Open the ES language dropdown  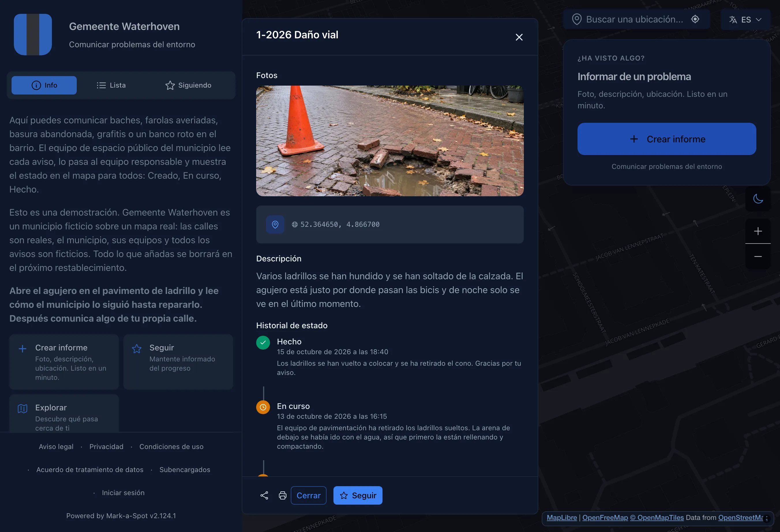[745, 19]
